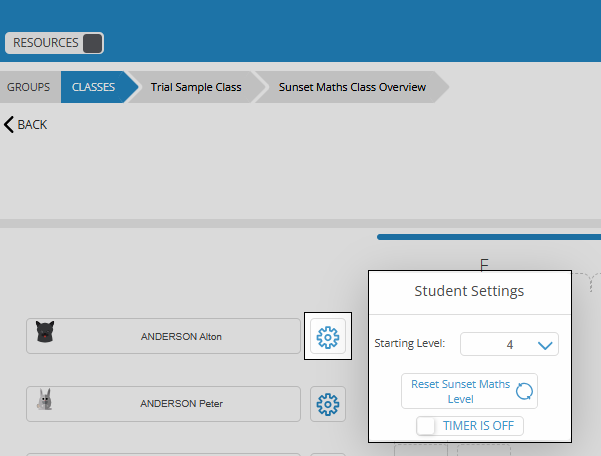Click BACK to return
The image size is (601, 456).
25,125
